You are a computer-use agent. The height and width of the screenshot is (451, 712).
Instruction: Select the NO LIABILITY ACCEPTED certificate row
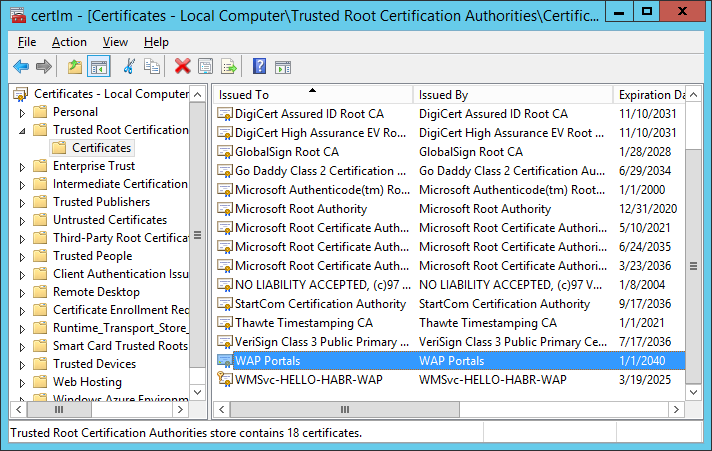point(449,285)
